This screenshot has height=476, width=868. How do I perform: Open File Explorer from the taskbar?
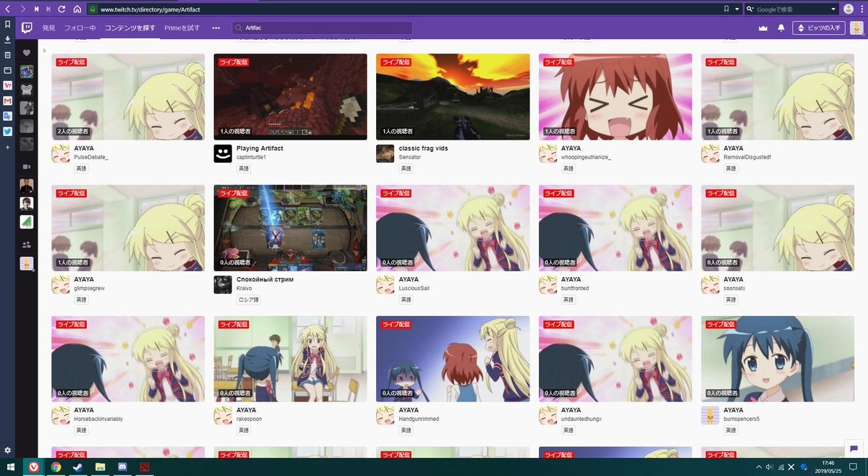pos(101,467)
